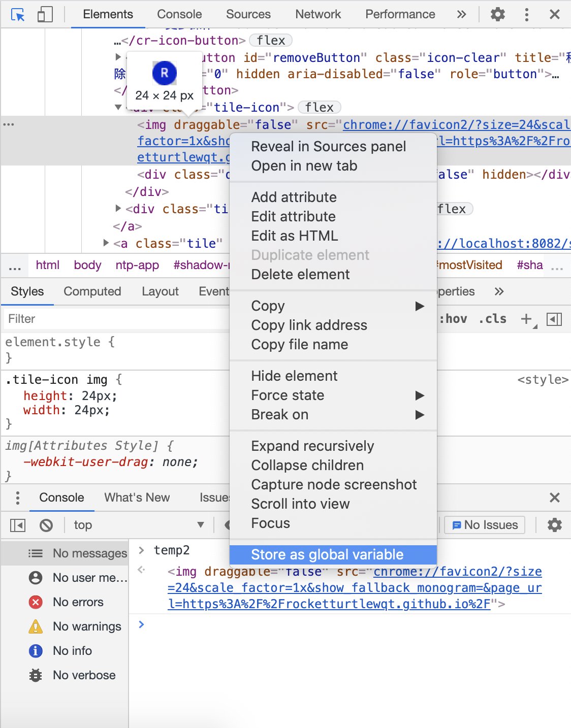This screenshot has width=571, height=728.
Task: Click the No Issues button
Action: [x=485, y=525]
